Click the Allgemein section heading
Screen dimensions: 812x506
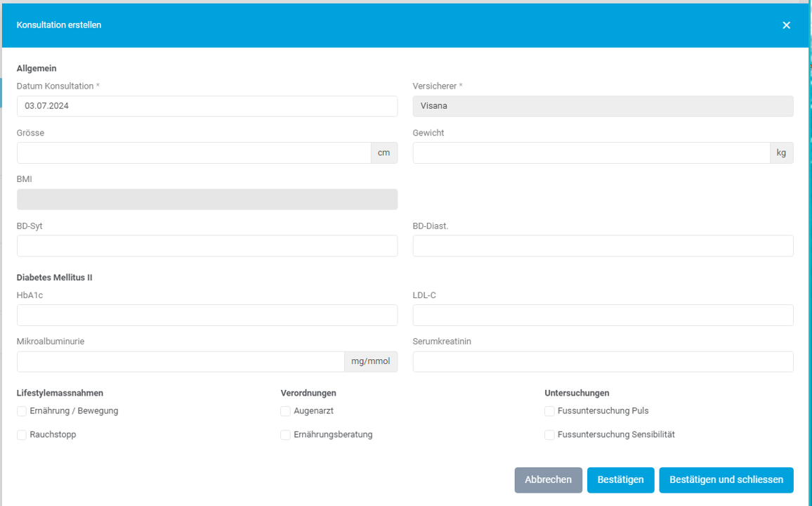37,68
